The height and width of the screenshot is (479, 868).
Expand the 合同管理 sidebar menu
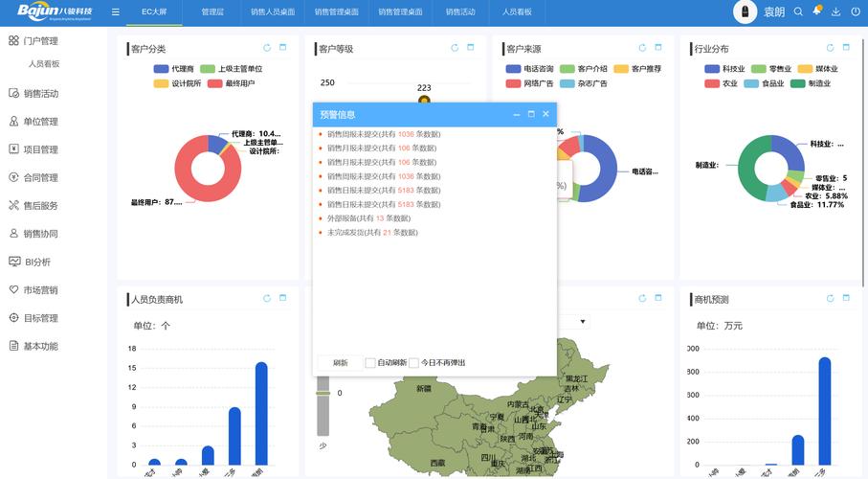coord(40,177)
